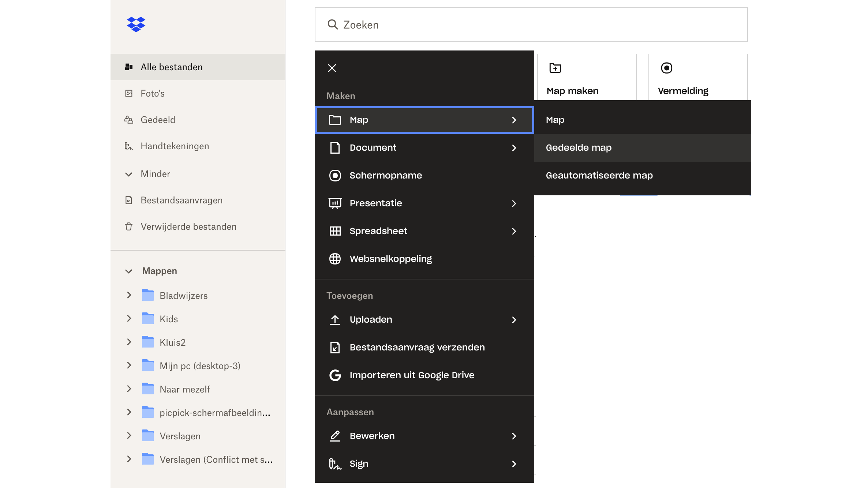Collapse the Mappen list
Viewport: 868px width, 488px height.
pos(128,271)
